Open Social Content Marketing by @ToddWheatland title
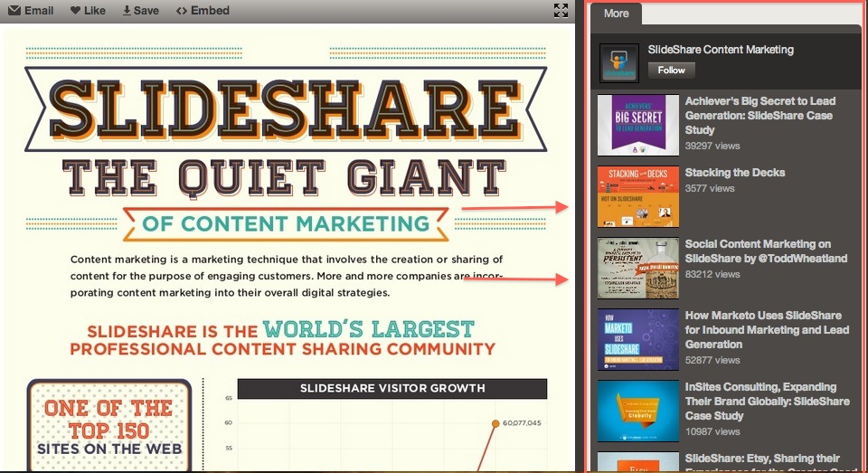The image size is (868, 473). click(766, 251)
